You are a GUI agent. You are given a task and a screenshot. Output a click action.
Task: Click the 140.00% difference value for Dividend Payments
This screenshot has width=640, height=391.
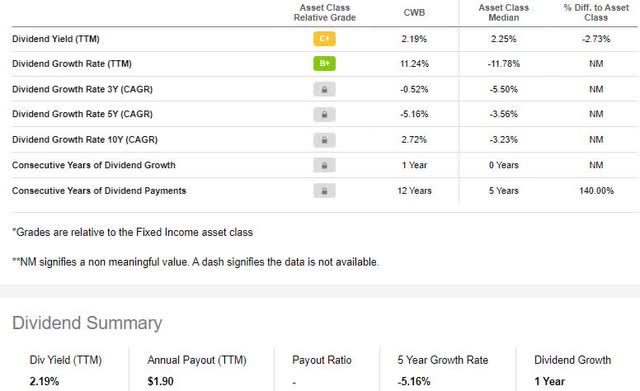click(596, 191)
